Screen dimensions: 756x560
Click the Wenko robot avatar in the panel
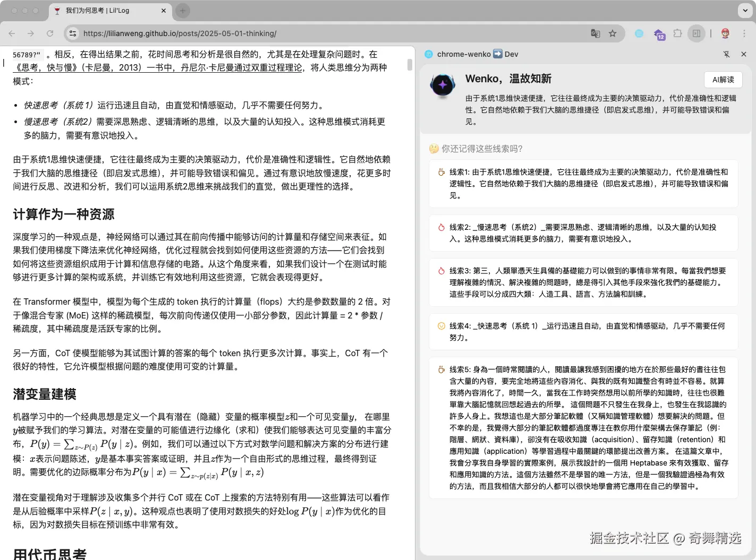[443, 85]
